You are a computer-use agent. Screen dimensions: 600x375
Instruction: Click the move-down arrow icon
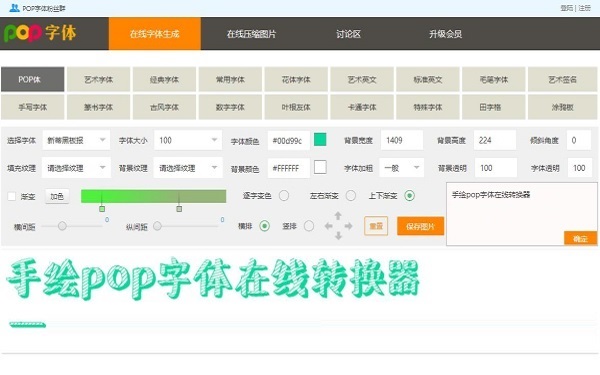click(x=338, y=236)
